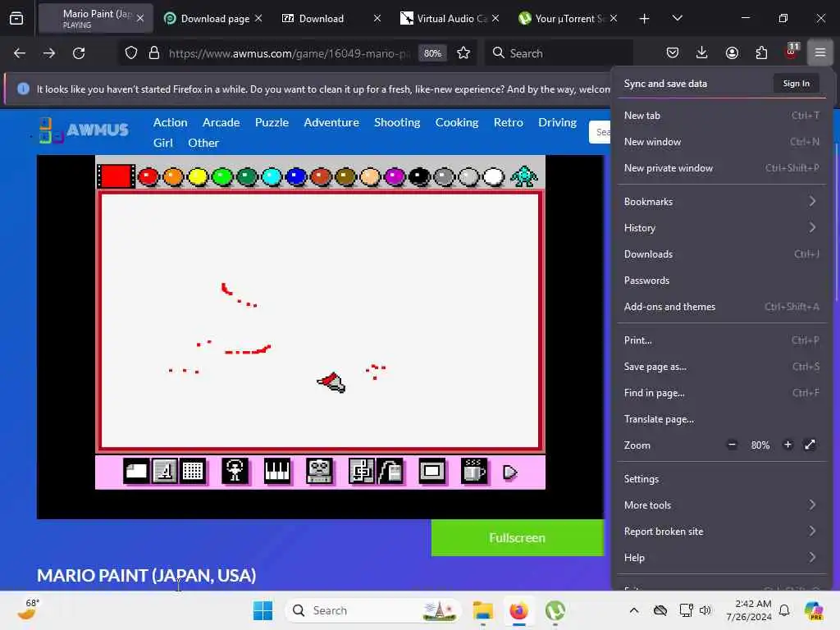Open the Retro category link

coord(508,122)
